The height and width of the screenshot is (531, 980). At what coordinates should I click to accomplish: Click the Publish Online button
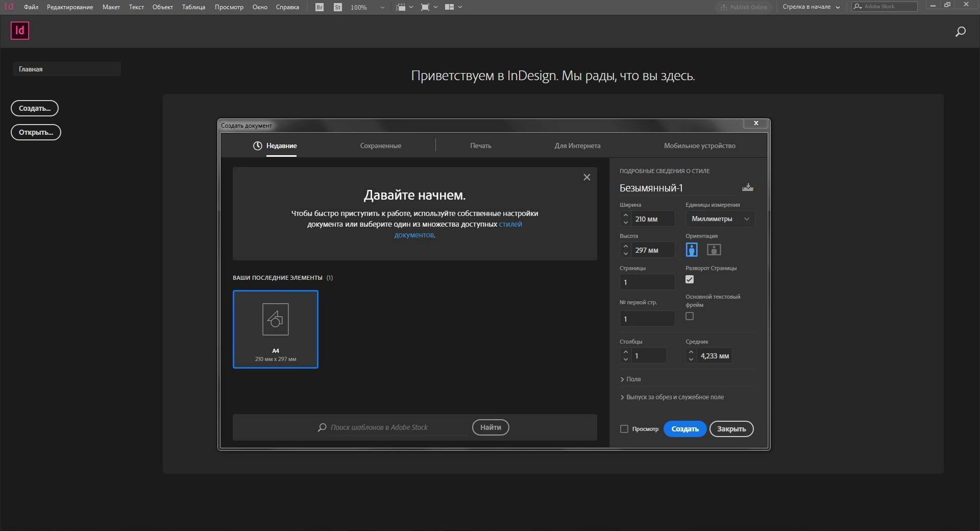[x=744, y=7]
